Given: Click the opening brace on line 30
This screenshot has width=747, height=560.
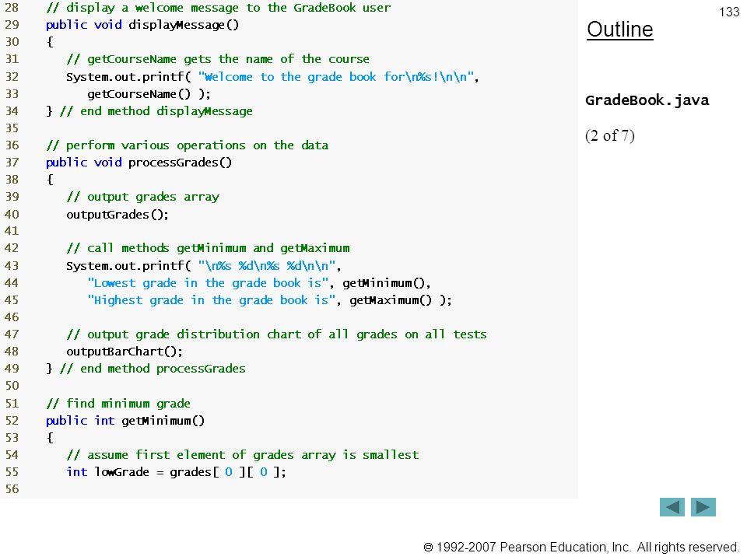Looking at the screenshot, I should point(50,42).
